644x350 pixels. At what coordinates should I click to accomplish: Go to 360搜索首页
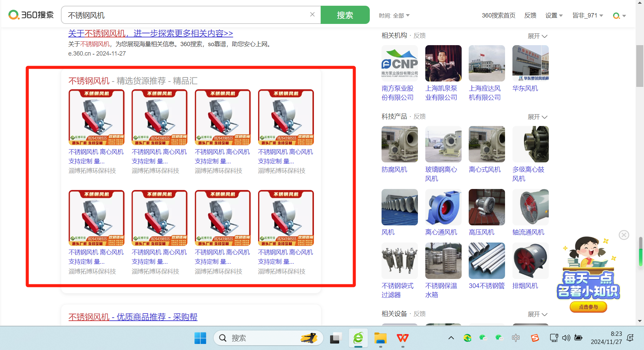(498, 15)
